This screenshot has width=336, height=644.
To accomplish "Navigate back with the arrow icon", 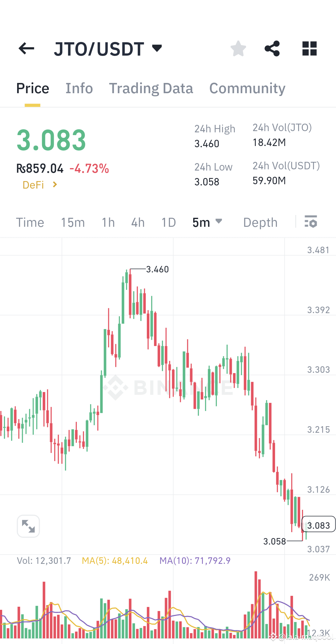I will click(26, 48).
